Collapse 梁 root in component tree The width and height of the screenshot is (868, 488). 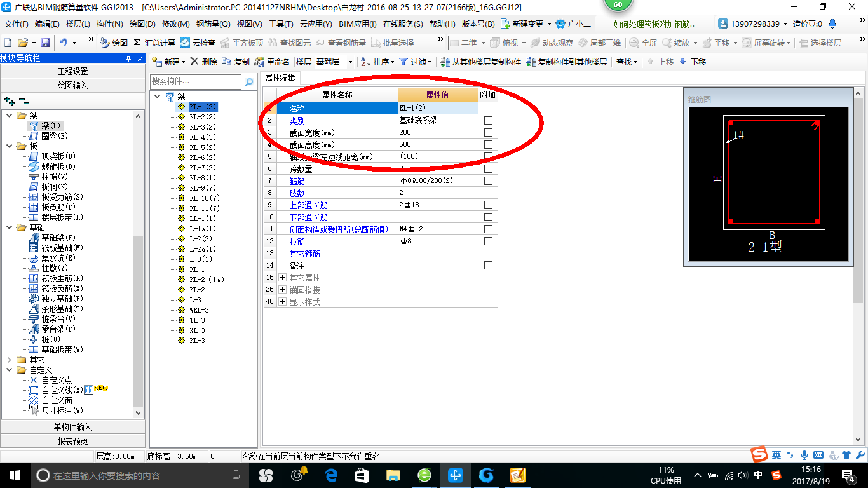(x=157, y=97)
